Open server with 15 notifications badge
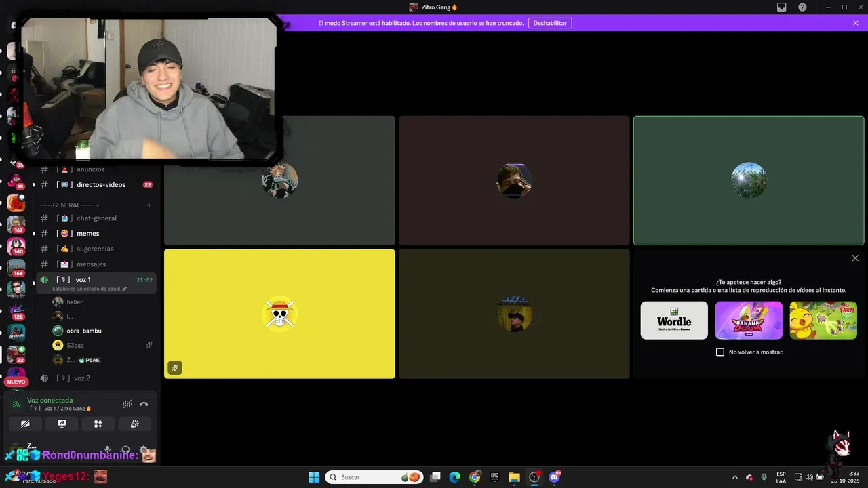Image resolution: width=868 pixels, height=488 pixels. coord(16,181)
